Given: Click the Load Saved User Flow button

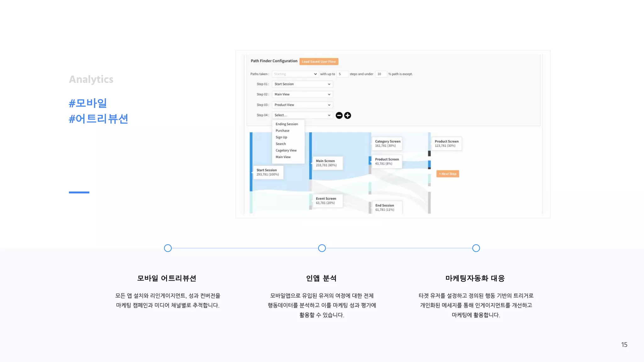Looking at the screenshot, I should [319, 62].
